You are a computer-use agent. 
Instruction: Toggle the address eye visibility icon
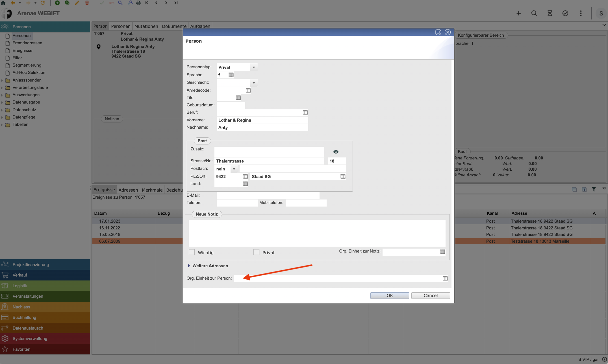[336, 152]
